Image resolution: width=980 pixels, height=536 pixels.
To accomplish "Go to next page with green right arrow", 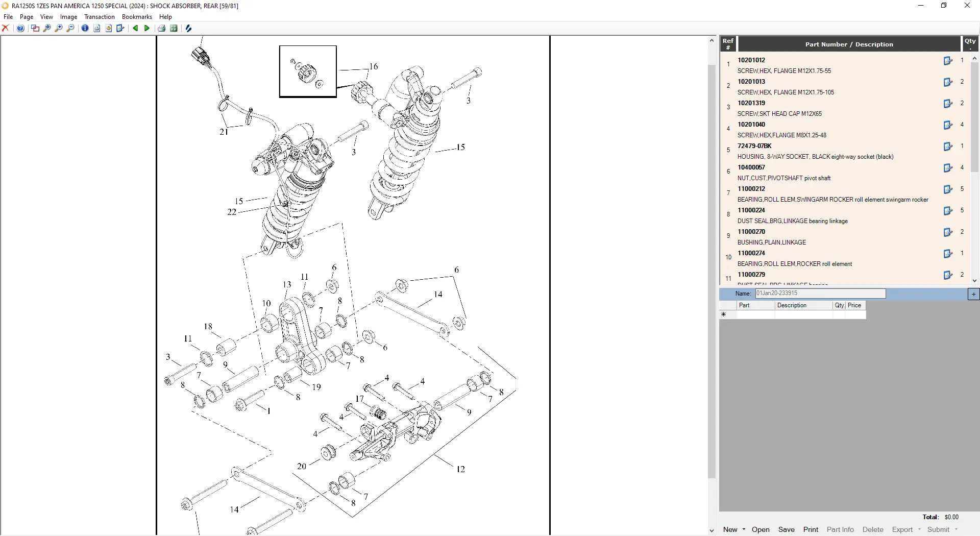I will pyautogui.click(x=147, y=29).
